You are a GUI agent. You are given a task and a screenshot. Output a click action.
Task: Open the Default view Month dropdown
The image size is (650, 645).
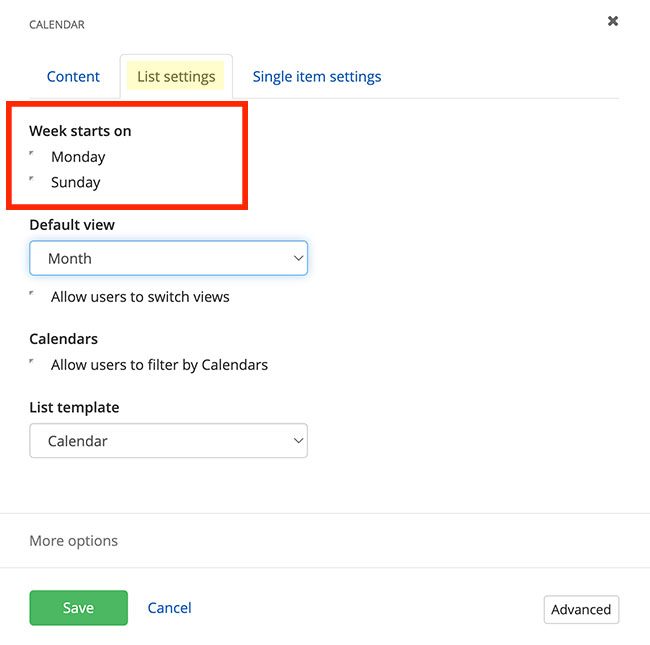[x=168, y=258]
